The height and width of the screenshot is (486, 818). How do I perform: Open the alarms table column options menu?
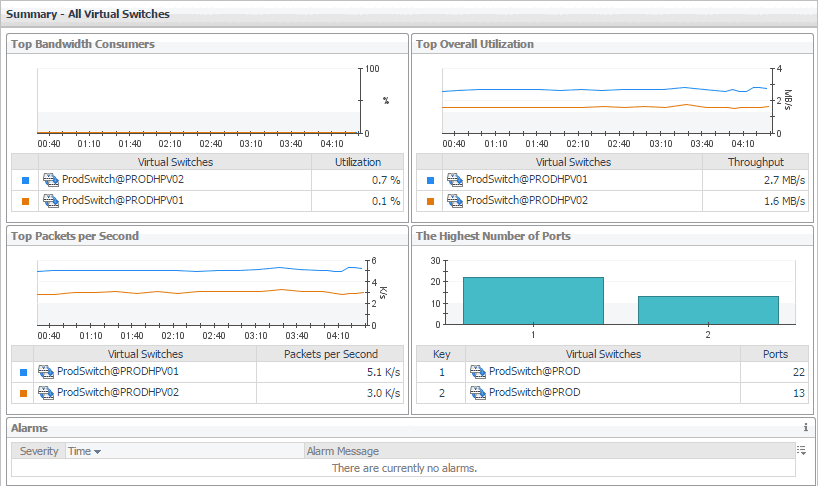coord(802,451)
